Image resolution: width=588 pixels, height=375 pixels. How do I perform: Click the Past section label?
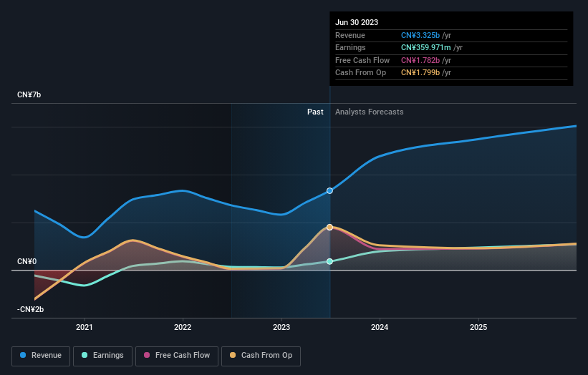point(315,112)
